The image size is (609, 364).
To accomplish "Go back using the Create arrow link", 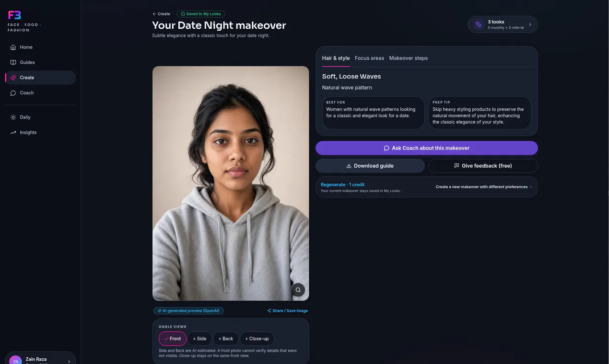I will coord(161,14).
